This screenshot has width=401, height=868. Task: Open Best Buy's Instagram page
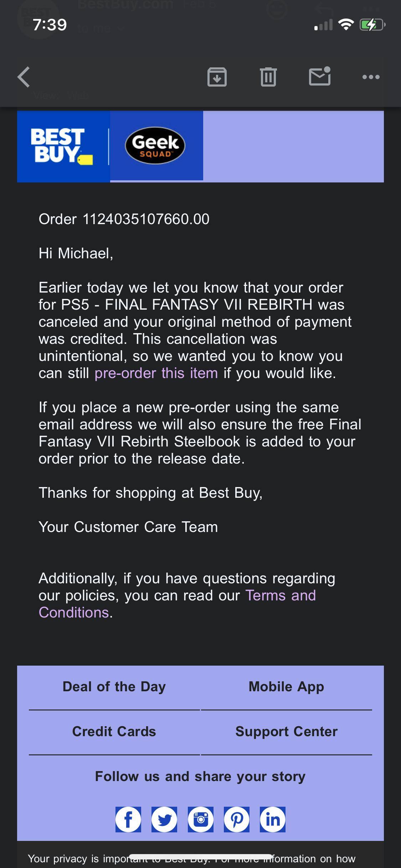tap(201, 819)
